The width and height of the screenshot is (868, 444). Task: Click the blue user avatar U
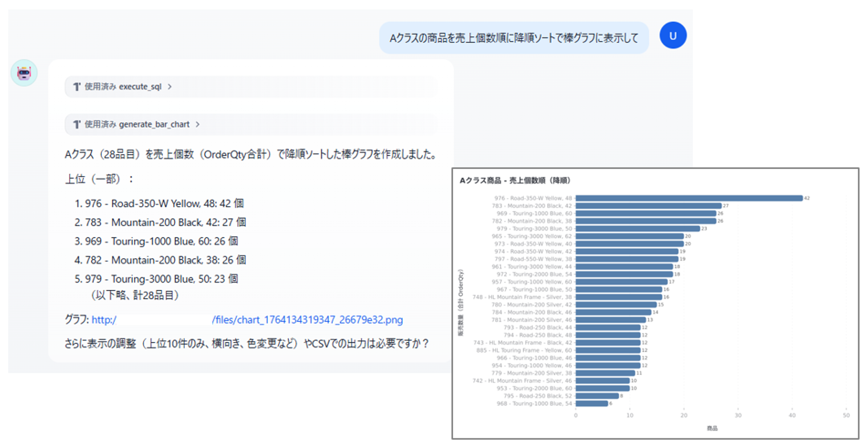coord(672,35)
